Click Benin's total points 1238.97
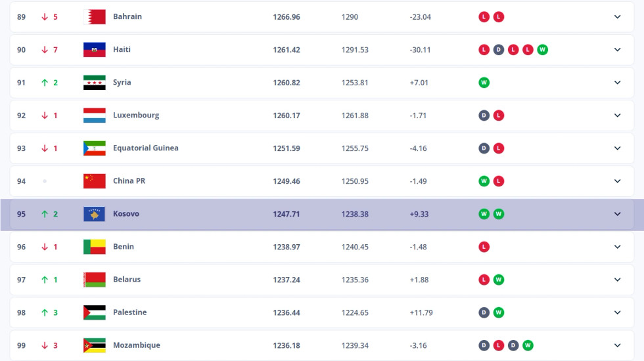Viewport: 644px width, 361px height. point(287,247)
